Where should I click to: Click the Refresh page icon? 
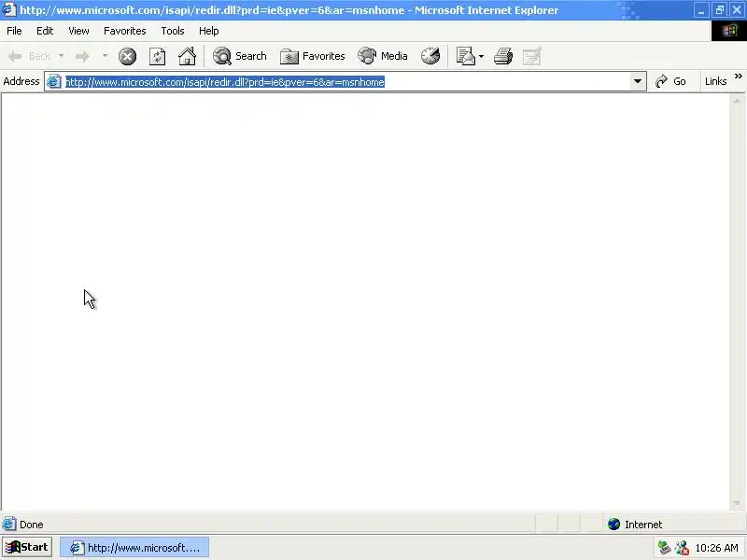[157, 57]
